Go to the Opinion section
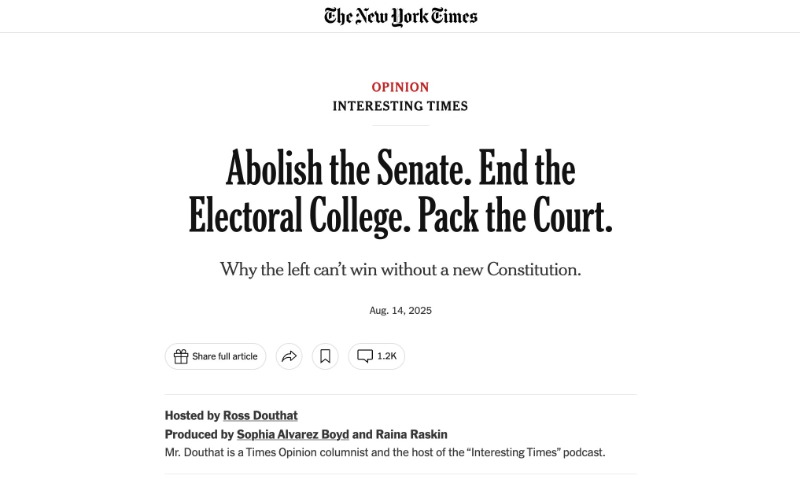 click(400, 87)
